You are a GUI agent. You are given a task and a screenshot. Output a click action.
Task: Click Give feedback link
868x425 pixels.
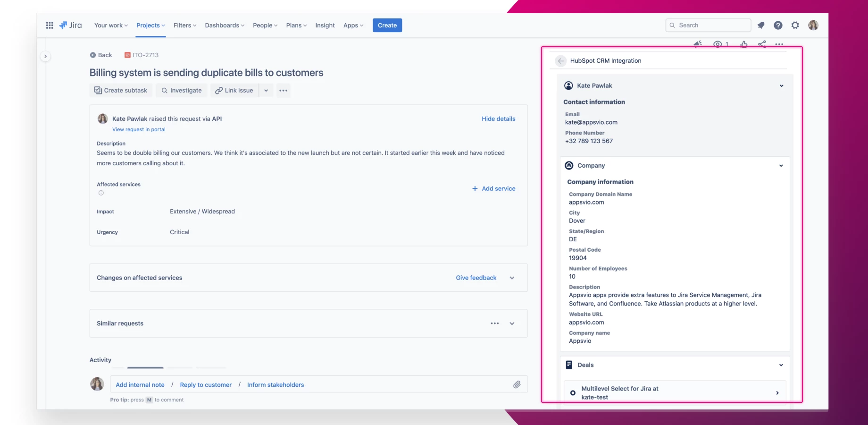pyautogui.click(x=476, y=278)
